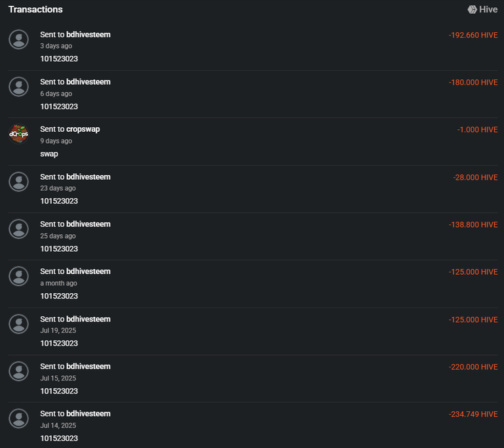
Task: Click the -220.000 HIVE amount
Action: (473, 367)
